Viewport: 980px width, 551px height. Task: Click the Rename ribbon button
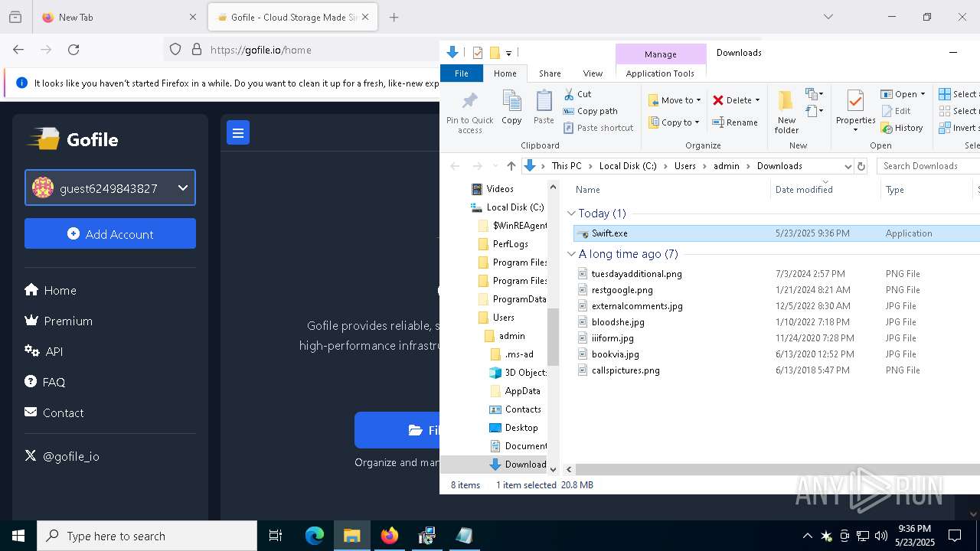735,122
